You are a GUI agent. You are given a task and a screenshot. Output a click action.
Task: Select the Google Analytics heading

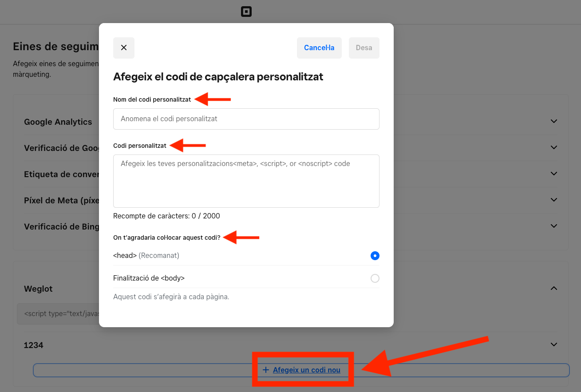(58, 122)
